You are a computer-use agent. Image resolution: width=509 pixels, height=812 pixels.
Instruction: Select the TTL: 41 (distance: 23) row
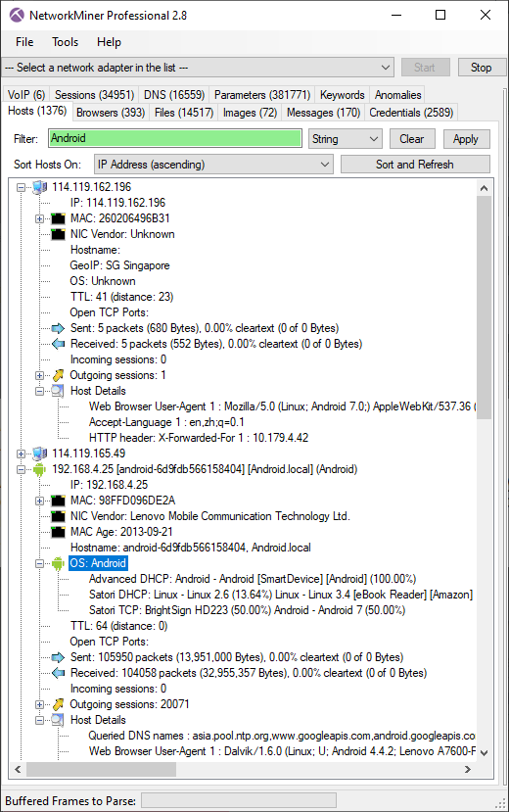pyautogui.click(x=121, y=297)
